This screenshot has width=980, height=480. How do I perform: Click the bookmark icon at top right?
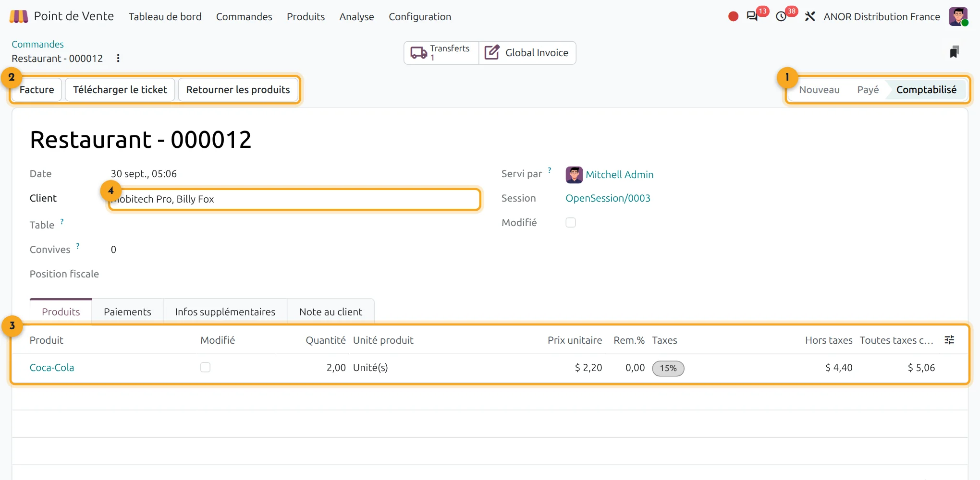955,52
